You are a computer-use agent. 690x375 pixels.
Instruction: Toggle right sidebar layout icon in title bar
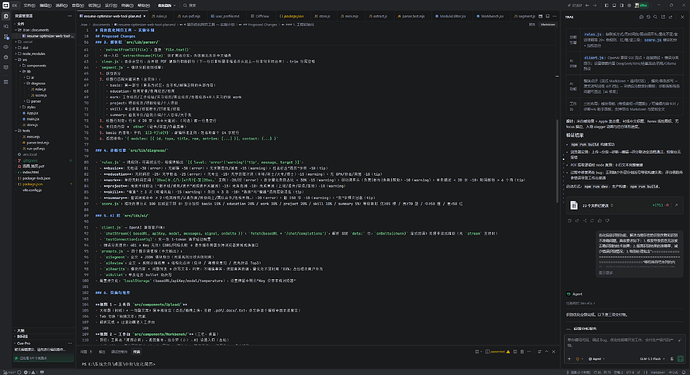(x=621, y=5)
